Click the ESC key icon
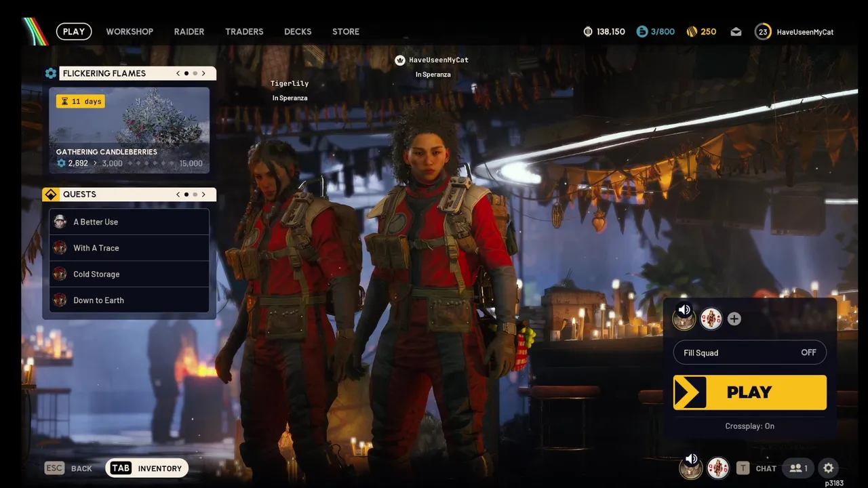Image resolution: width=868 pixels, height=488 pixels. coord(54,468)
